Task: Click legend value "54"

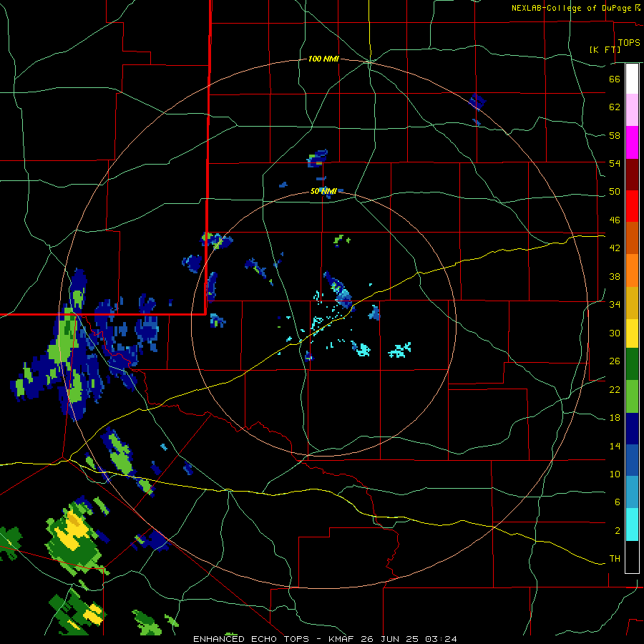Action: (615, 163)
